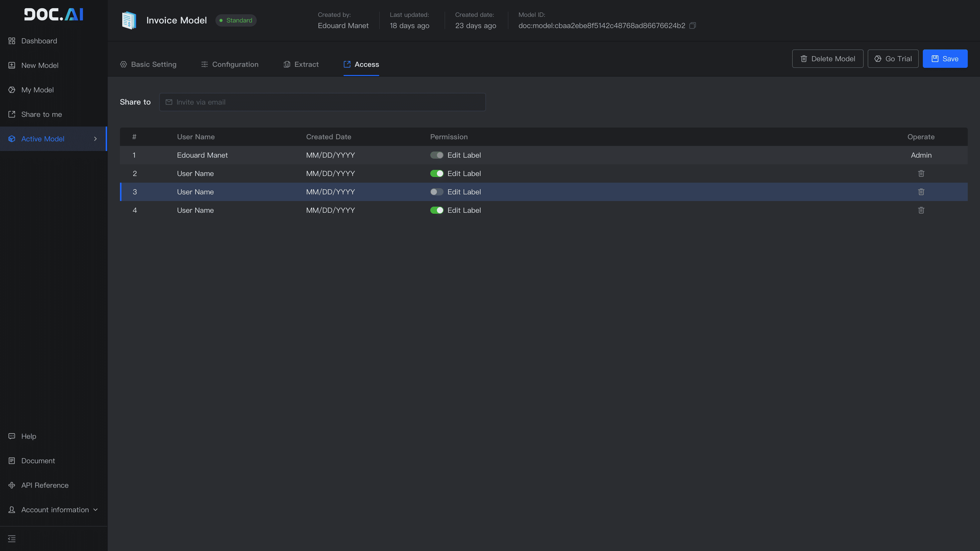Click the Save button
Image resolution: width=980 pixels, height=551 pixels.
pyautogui.click(x=945, y=59)
